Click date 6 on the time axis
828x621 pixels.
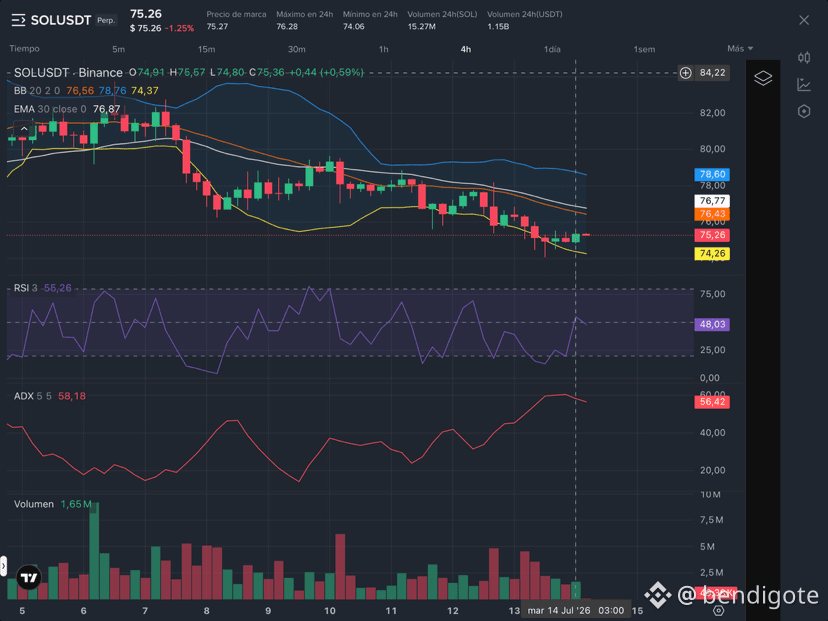point(83,611)
